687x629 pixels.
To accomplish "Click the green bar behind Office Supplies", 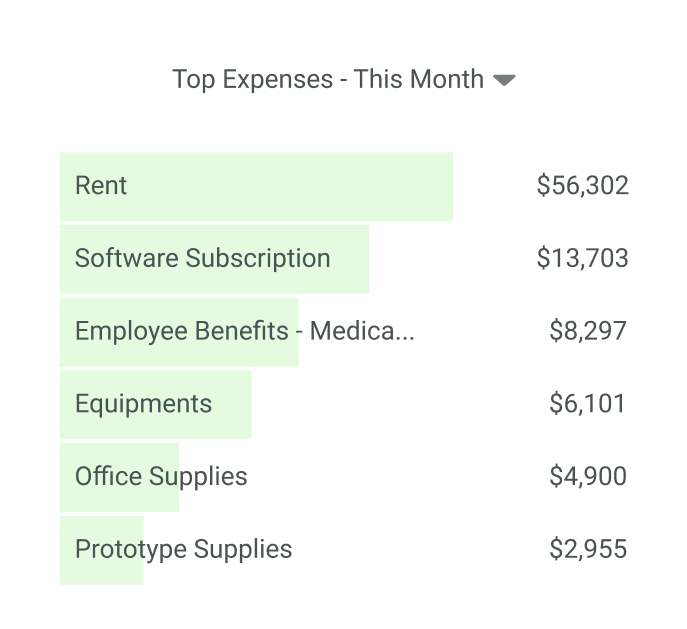I will [120, 498].
